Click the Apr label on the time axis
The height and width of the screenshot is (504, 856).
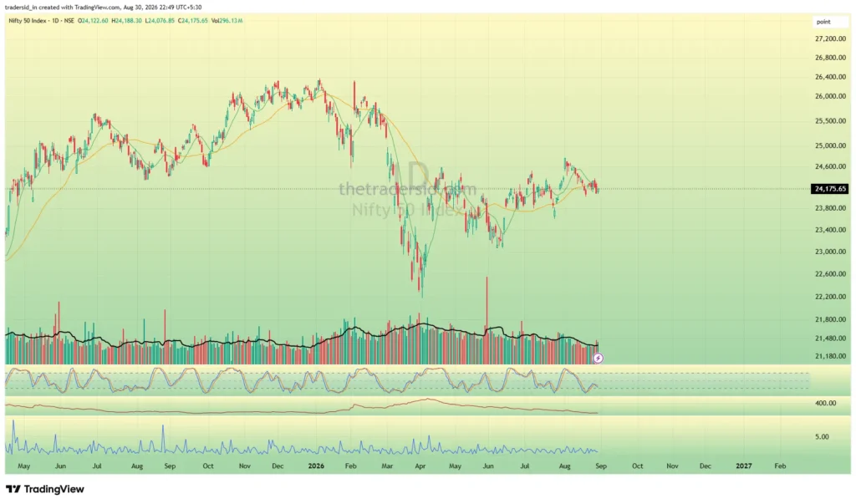(x=420, y=466)
